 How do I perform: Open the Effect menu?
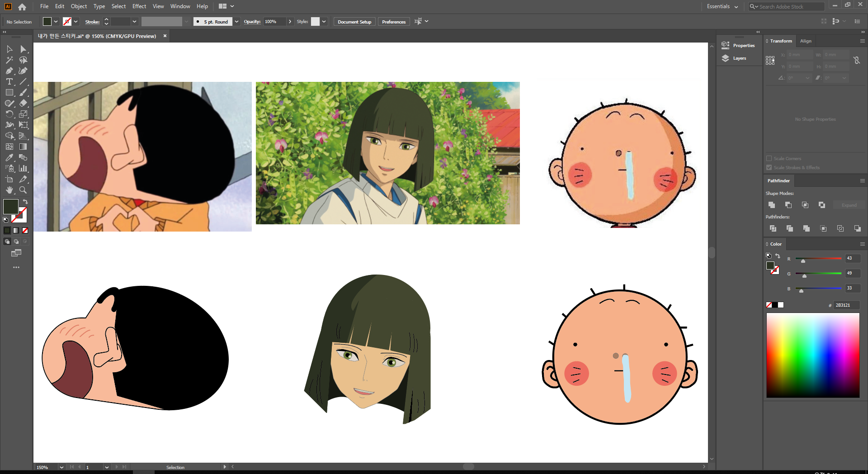(139, 6)
